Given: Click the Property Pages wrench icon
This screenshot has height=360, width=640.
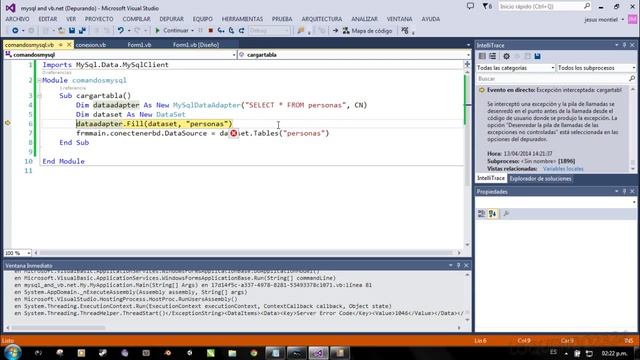Looking at the screenshot, I should [506, 213].
